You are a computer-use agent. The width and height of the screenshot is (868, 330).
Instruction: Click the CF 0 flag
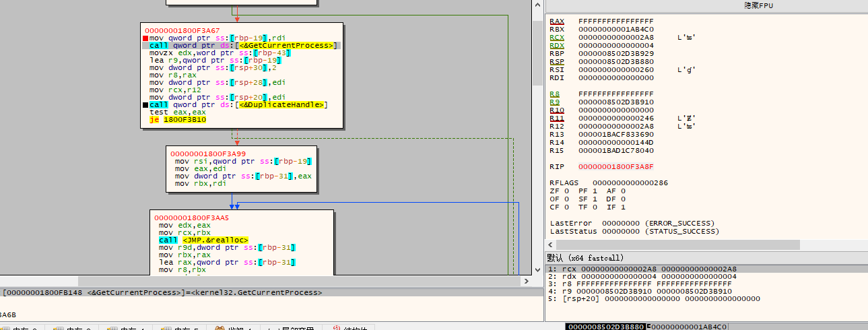pos(559,207)
